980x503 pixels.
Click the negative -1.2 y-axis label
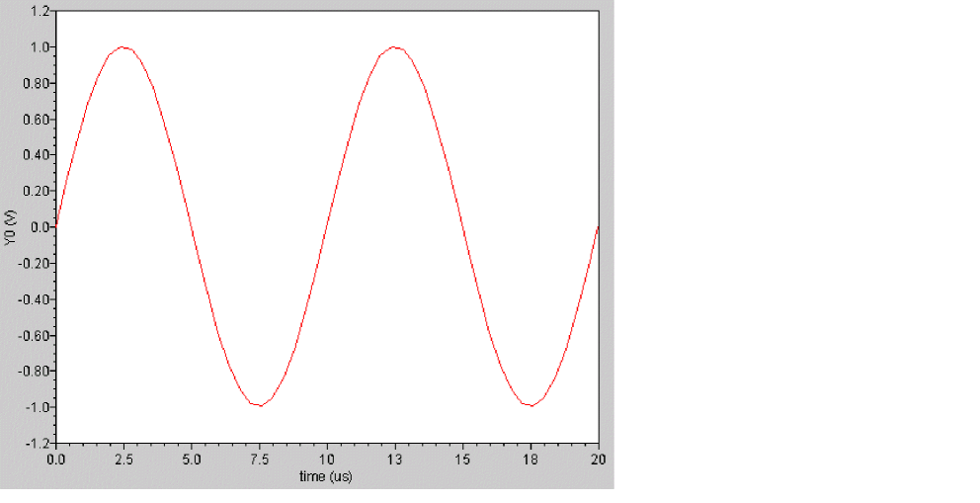38,443
